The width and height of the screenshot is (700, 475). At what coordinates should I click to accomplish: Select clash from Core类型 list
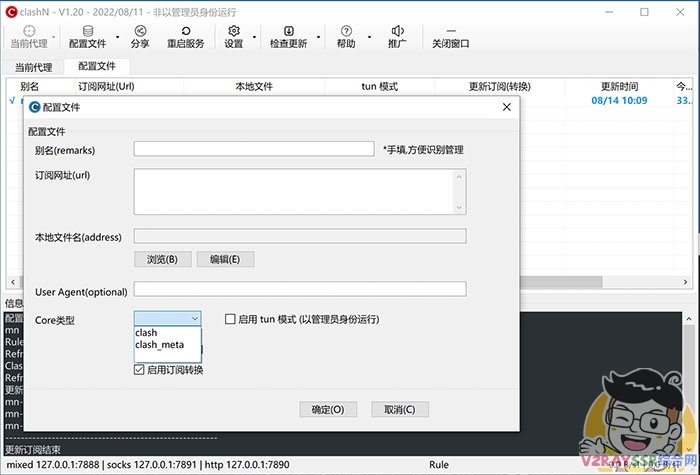[x=167, y=333]
